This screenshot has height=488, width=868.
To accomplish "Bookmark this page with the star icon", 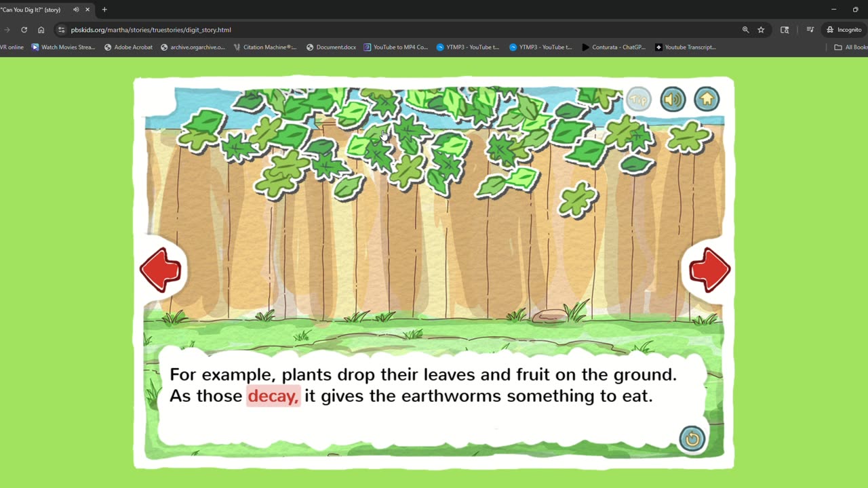I will (761, 30).
